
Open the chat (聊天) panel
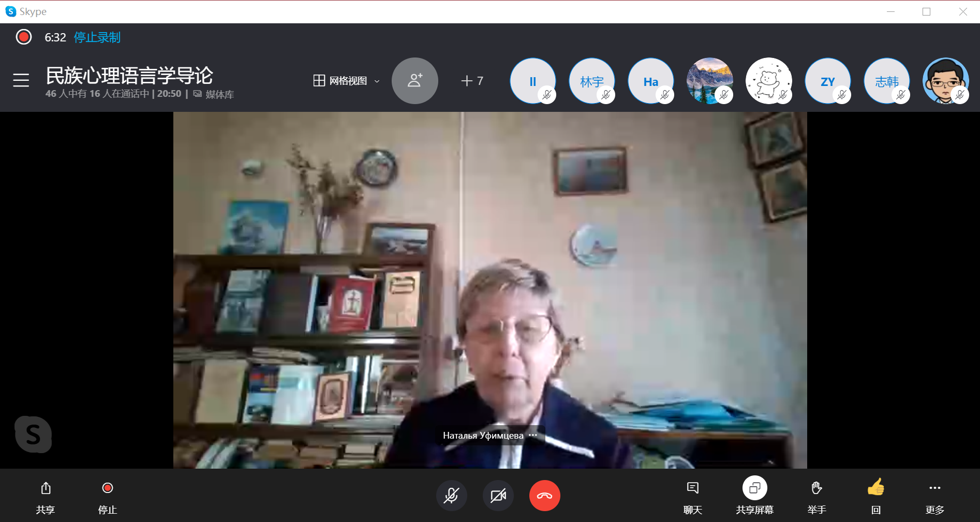pyautogui.click(x=692, y=496)
